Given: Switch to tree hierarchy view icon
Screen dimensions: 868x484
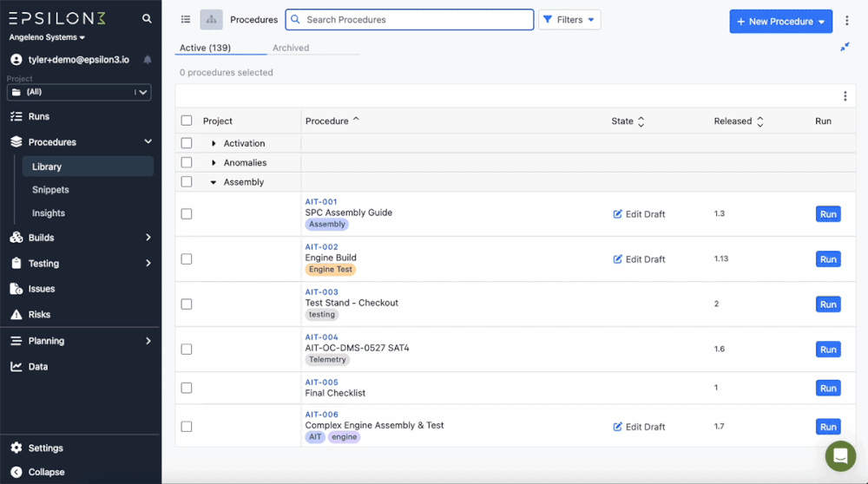Looking at the screenshot, I should point(211,19).
